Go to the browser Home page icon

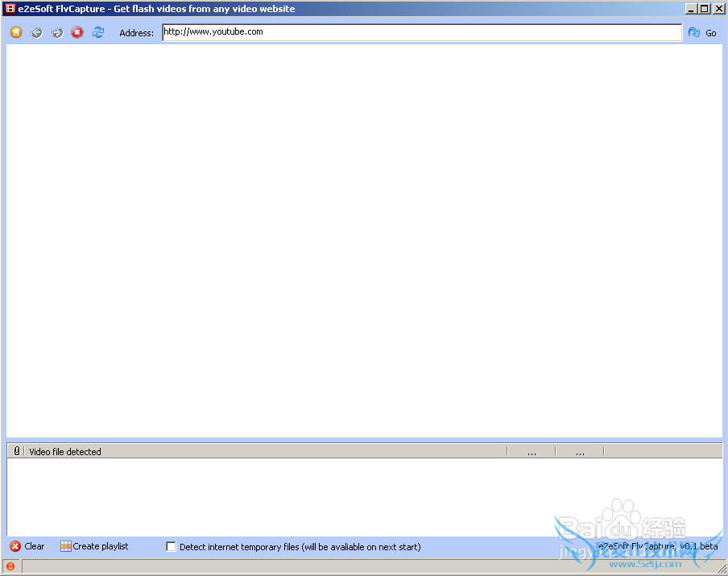[x=16, y=32]
